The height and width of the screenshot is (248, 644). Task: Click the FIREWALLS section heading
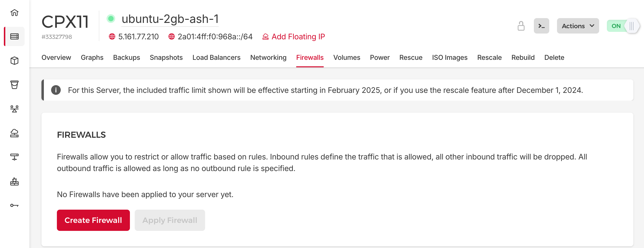coord(81,135)
